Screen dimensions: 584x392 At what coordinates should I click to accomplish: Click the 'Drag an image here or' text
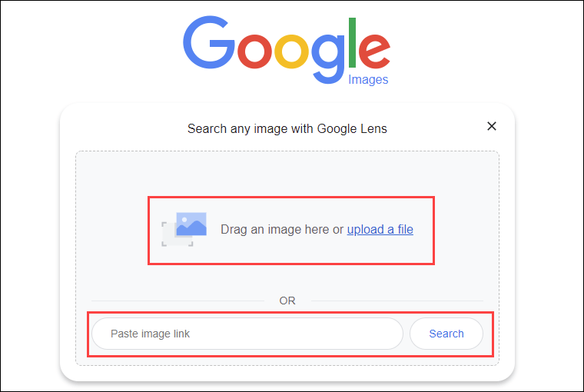tap(282, 229)
